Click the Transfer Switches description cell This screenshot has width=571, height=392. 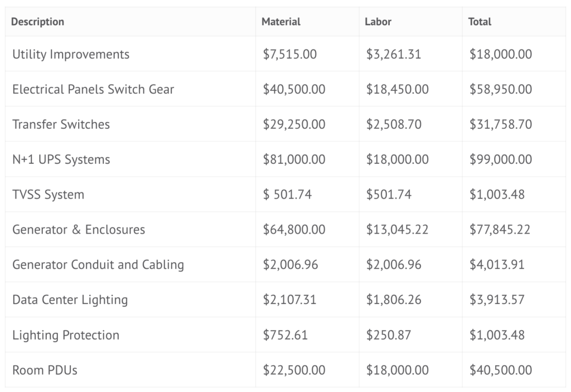[61, 124]
